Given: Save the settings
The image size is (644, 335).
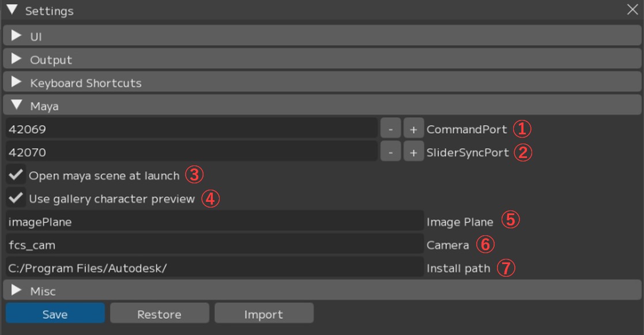Looking at the screenshot, I should (55, 314).
